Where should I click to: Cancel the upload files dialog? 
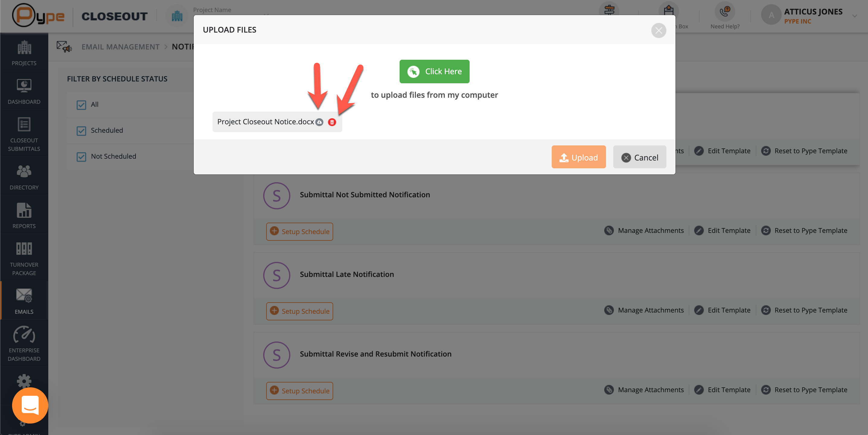coord(639,157)
